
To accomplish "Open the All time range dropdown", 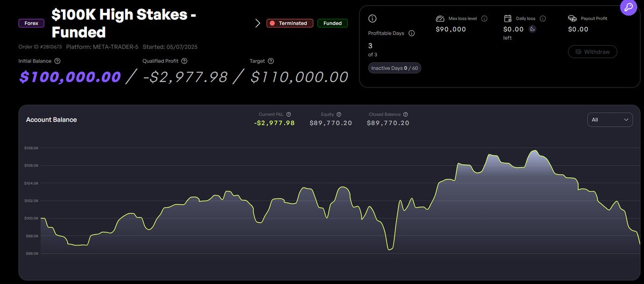I will [610, 120].
